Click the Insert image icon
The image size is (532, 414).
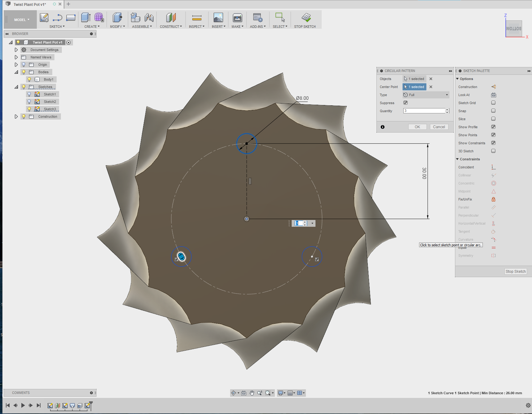pos(218,18)
